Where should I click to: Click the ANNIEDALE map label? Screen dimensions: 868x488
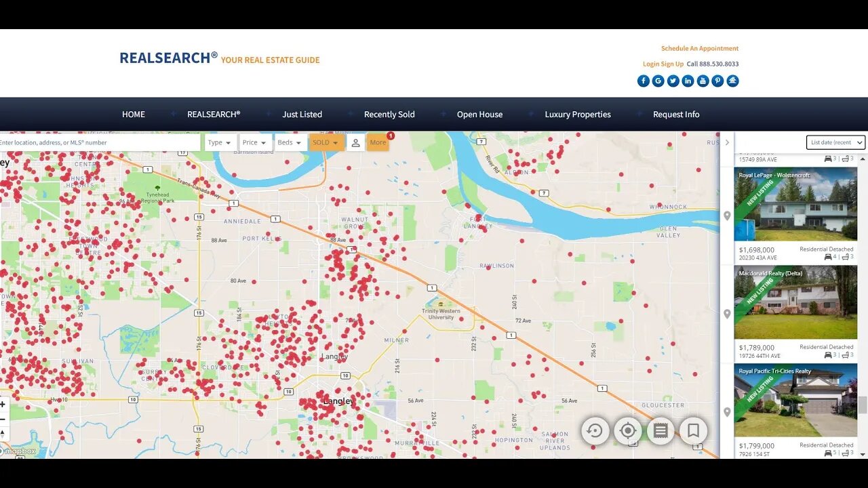242,221
